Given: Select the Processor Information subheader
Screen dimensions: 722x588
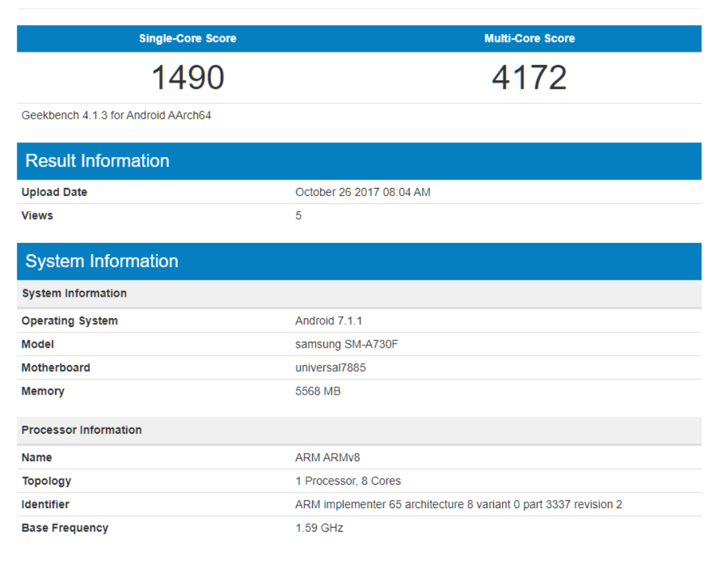Looking at the screenshot, I should tap(81, 430).
